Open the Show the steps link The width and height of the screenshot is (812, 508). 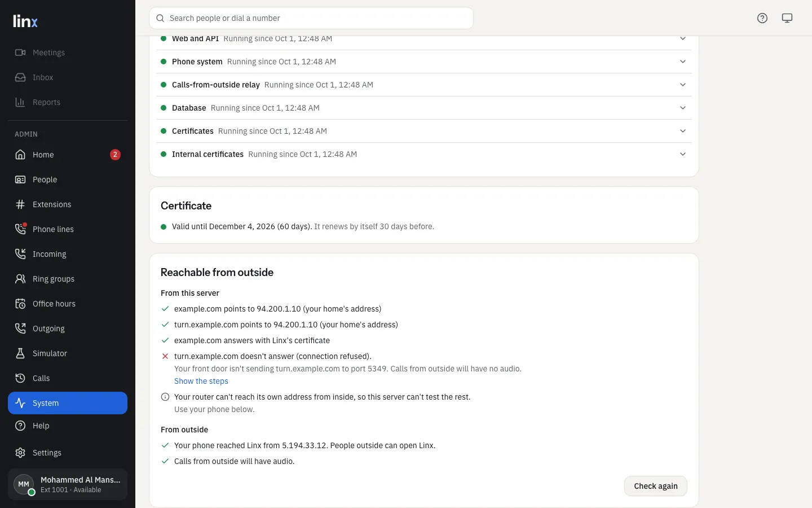(201, 381)
